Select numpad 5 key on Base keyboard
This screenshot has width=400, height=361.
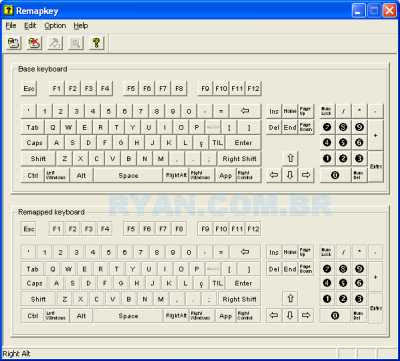coord(343,143)
